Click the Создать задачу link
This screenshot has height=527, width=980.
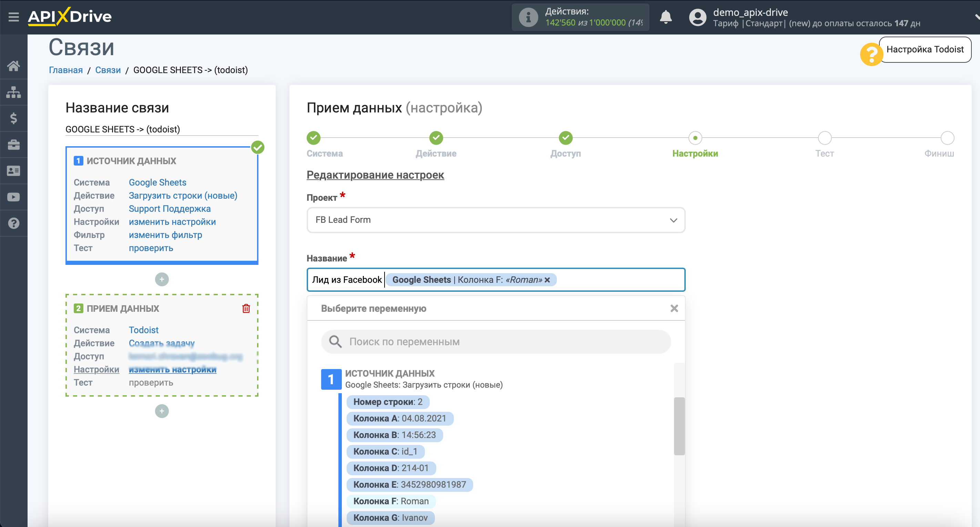pos(162,343)
